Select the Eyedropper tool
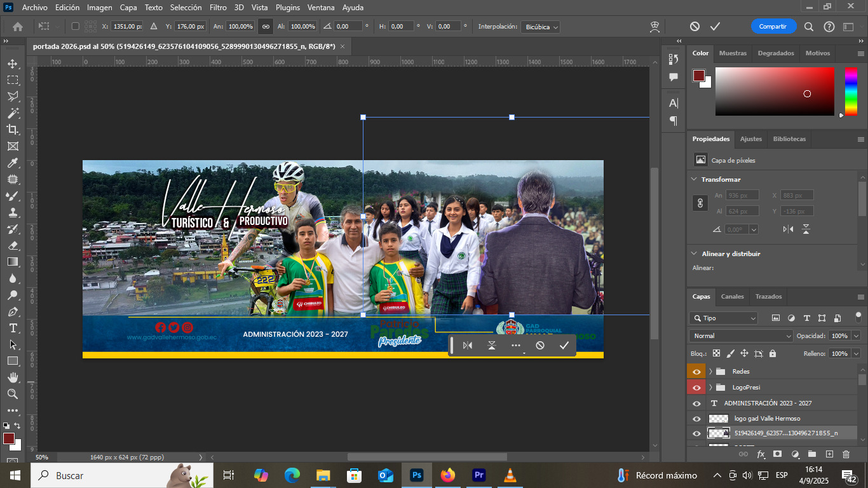Viewport: 868px width, 488px height. [x=13, y=163]
